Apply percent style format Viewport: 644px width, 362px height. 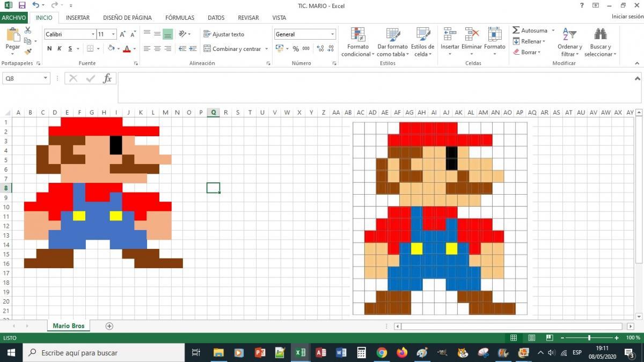tap(296, 48)
